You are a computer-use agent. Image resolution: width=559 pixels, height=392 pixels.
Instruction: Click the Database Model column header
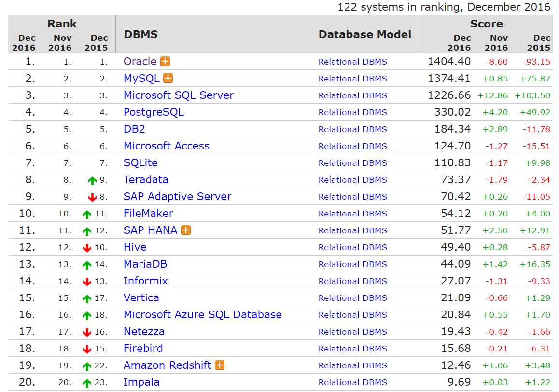365,34
